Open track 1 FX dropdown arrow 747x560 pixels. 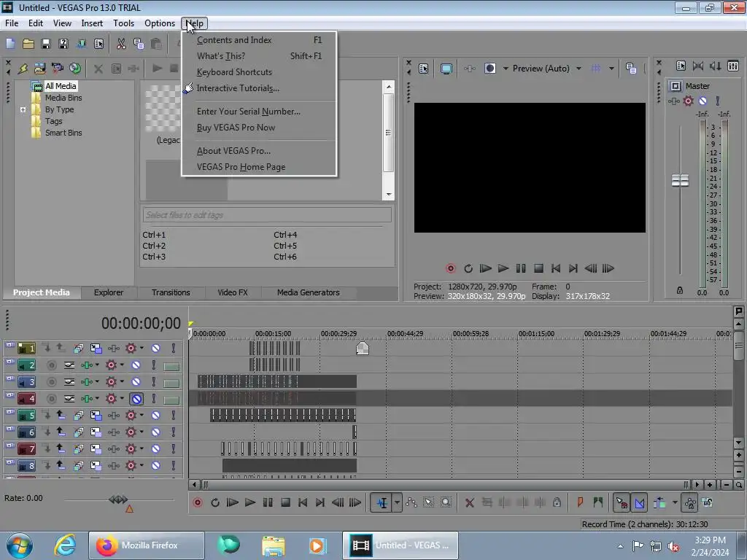pyautogui.click(x=142, y=348)
